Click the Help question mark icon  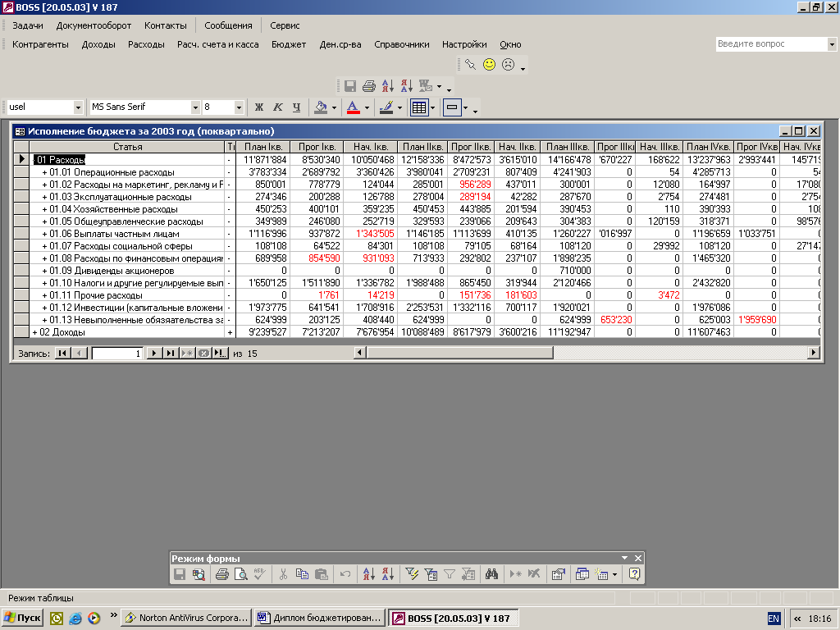pyautogui.click(x=634, y=575)
